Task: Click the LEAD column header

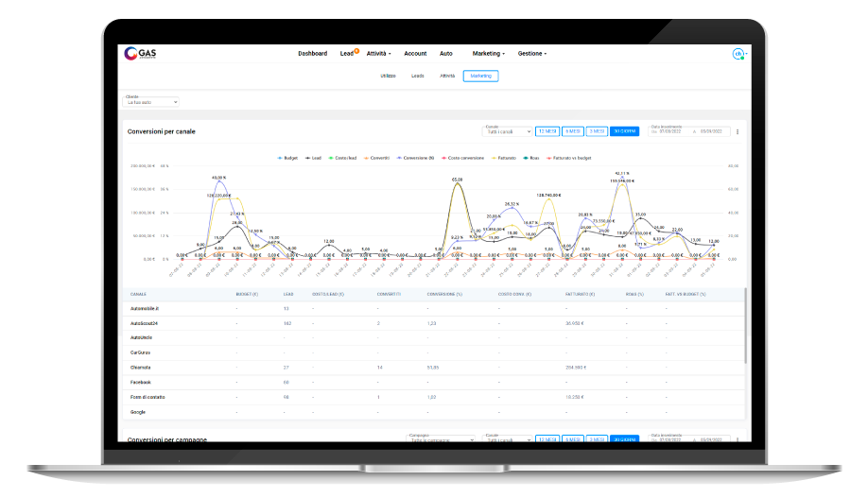Action: (x=288, y=295)
